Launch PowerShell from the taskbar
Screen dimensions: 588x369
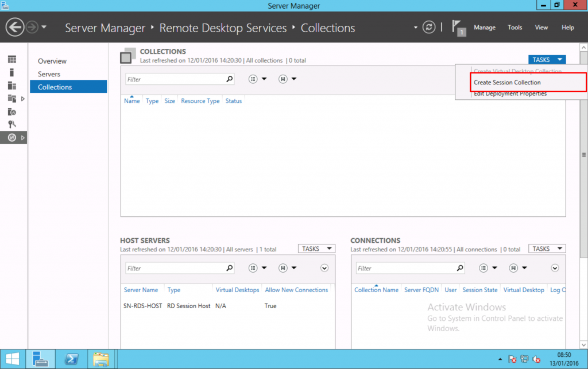[71, 359]
